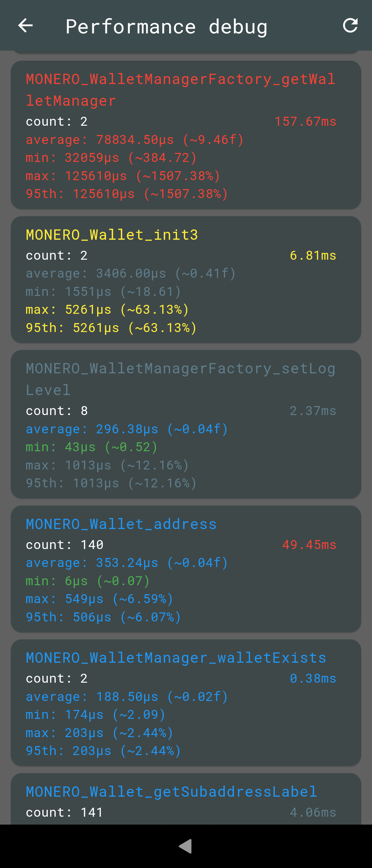Tap the count: 8 line
The height and width of the screenshot is (868, 372).
click(57, 411)
